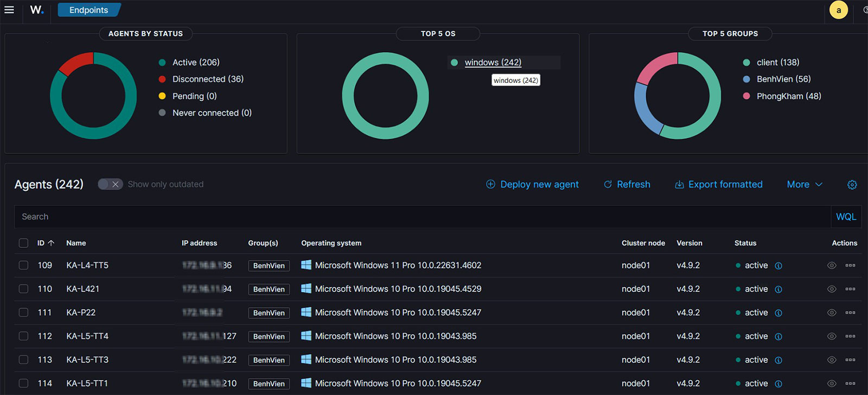This screenshot has width=868, height=395.
Task: Refresh the agents list
Action: (x=627, y=184)
